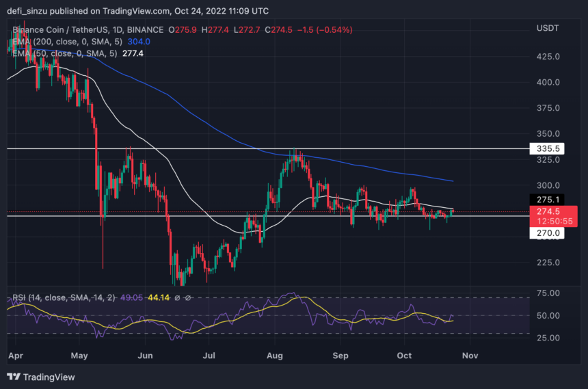Click the 12:50:55 candle countdown timer

coord(554,222)
